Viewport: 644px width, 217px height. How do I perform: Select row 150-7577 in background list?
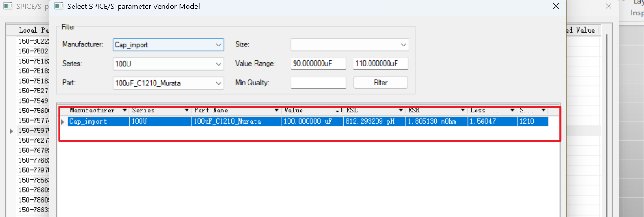33,121
